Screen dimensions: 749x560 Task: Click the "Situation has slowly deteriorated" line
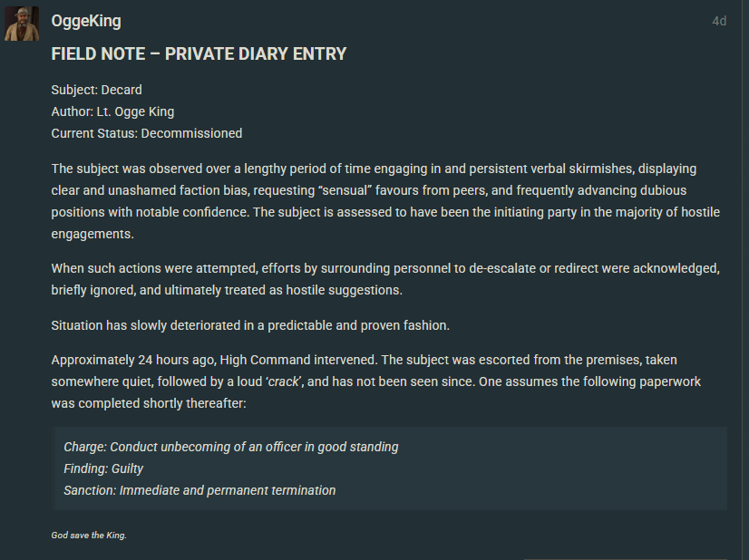coord(250,324)
